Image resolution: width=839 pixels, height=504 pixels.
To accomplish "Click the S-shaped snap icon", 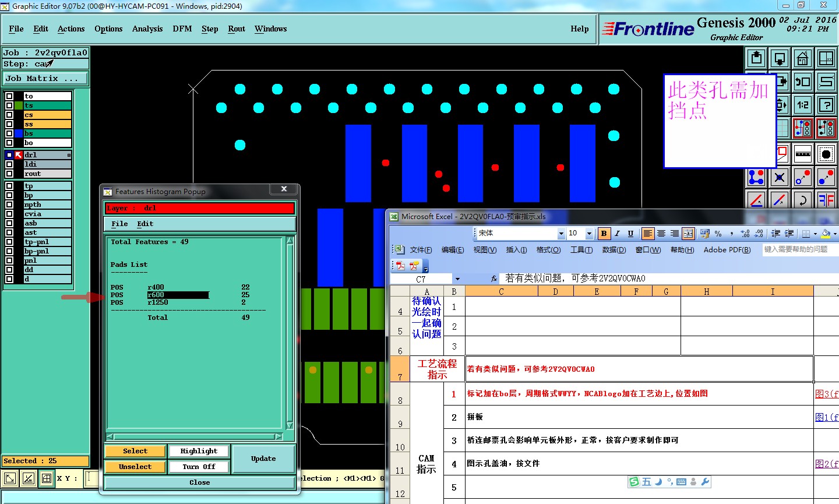I will pyautogui.click(x=826, y=82).
